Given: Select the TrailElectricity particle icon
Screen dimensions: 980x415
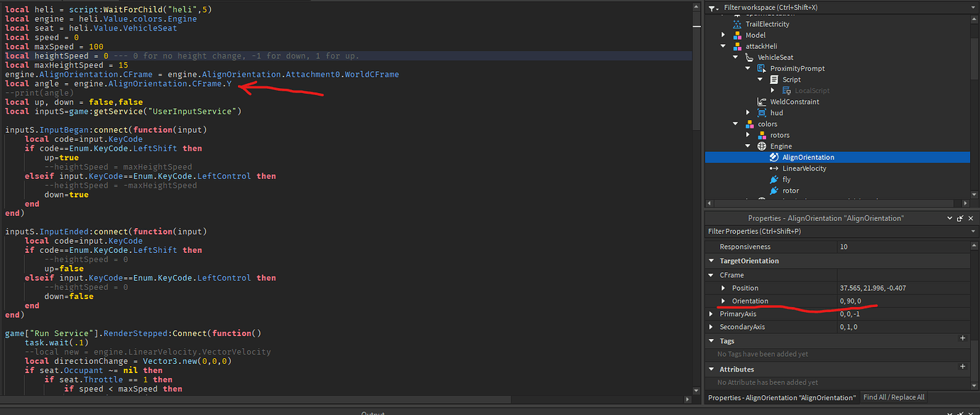Looking at the screenshot, I should click(x=737, y=24).
